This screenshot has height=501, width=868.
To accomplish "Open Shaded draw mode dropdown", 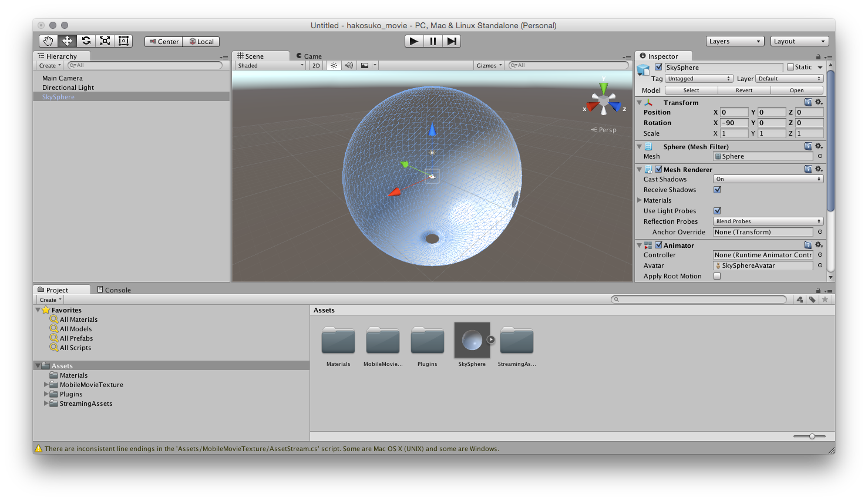I will tap(270, 66).
